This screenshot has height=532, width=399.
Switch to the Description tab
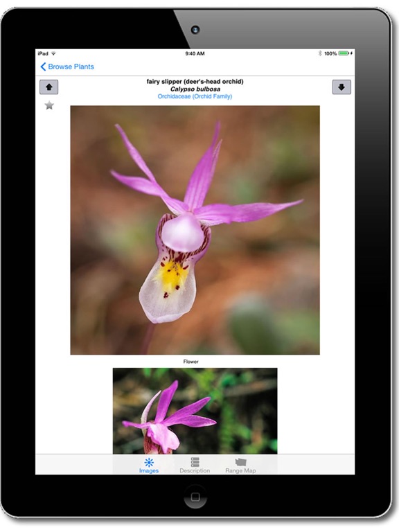pyautogui.click(x=195, y=465)
